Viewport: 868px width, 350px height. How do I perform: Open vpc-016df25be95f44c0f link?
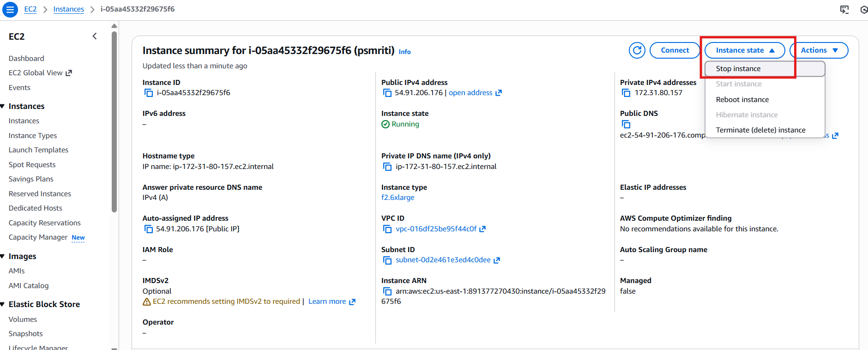[436, 229]
